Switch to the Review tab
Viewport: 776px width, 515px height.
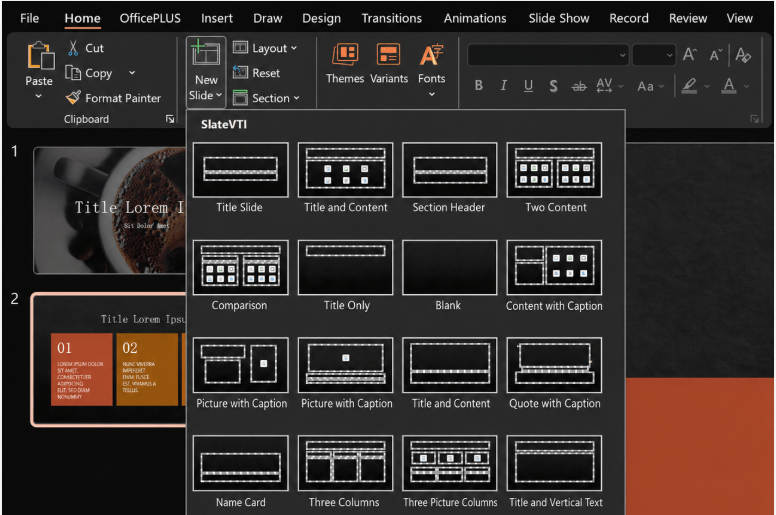point(688,18)
